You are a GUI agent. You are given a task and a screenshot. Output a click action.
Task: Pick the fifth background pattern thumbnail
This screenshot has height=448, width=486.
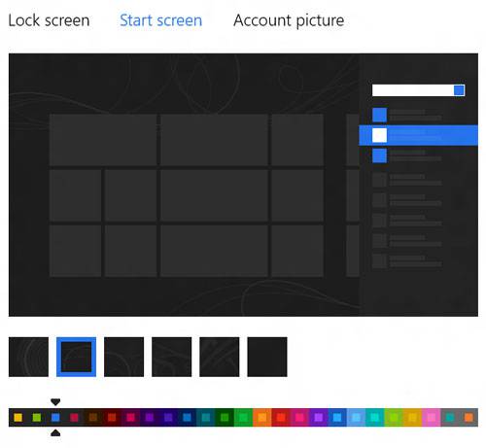[x=220, y=357]
